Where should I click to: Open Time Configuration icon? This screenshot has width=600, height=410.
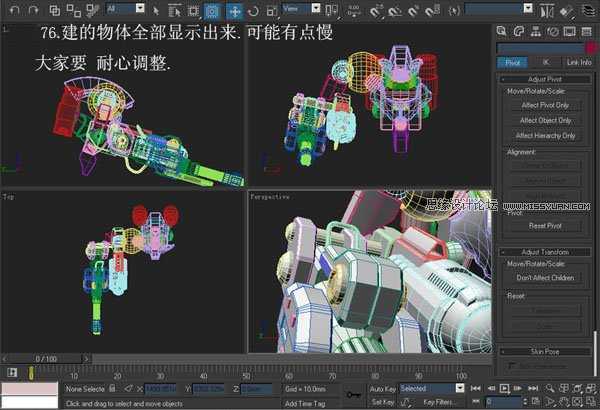click(536, 401)
